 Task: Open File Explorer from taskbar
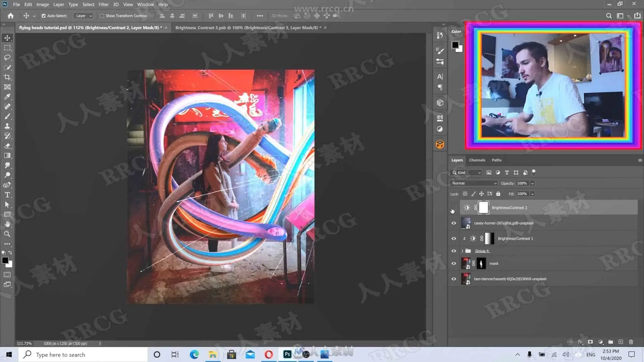point(213,355)
